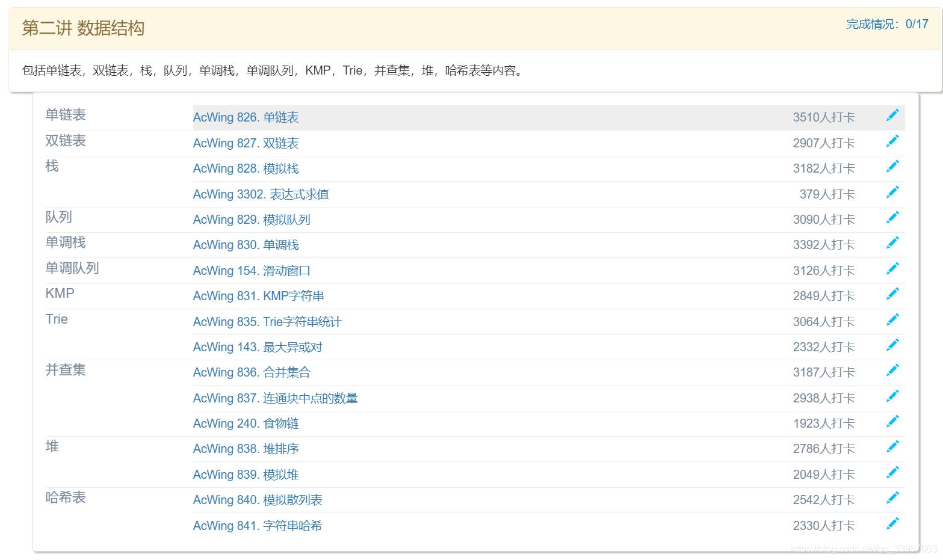Click the pencil icon for AcWing 826. 单链表
This screenshot has width=943, height=560.
(x=892, y=115)
